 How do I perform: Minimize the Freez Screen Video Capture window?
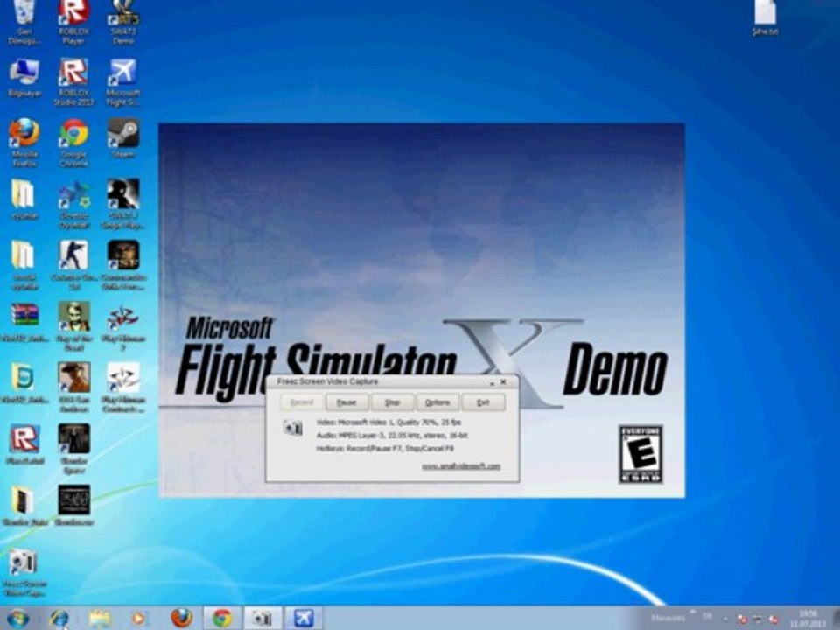click(x=492, y=382)
